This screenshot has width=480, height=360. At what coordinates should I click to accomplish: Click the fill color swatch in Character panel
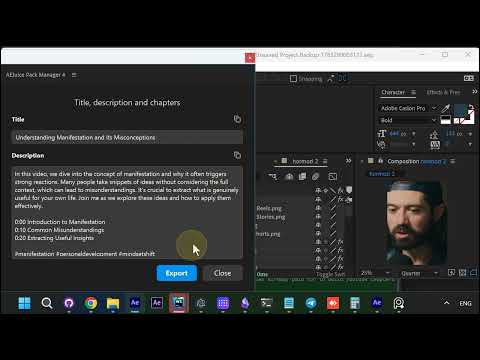click(x=461, y=110)
